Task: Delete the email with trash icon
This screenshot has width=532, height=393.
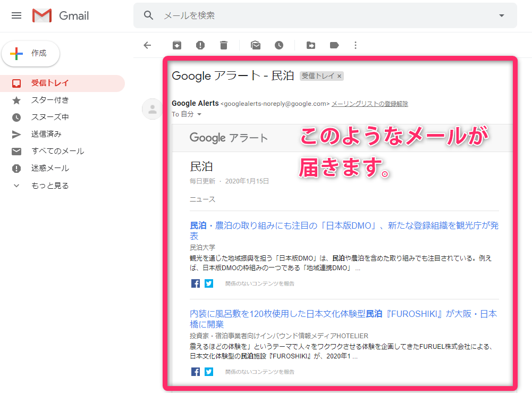Action: coord(224,45)
